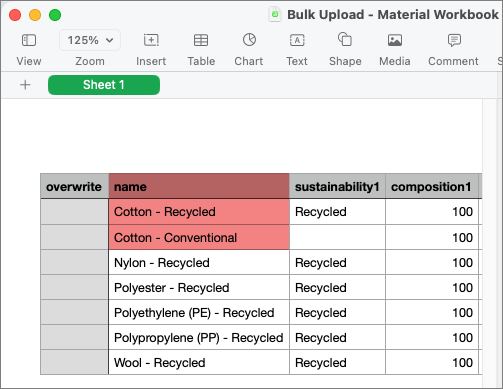Click sustainability1 cell in Polypropylene (PP) row
Screen dimensions: 503x389
(x=337, y=338)
